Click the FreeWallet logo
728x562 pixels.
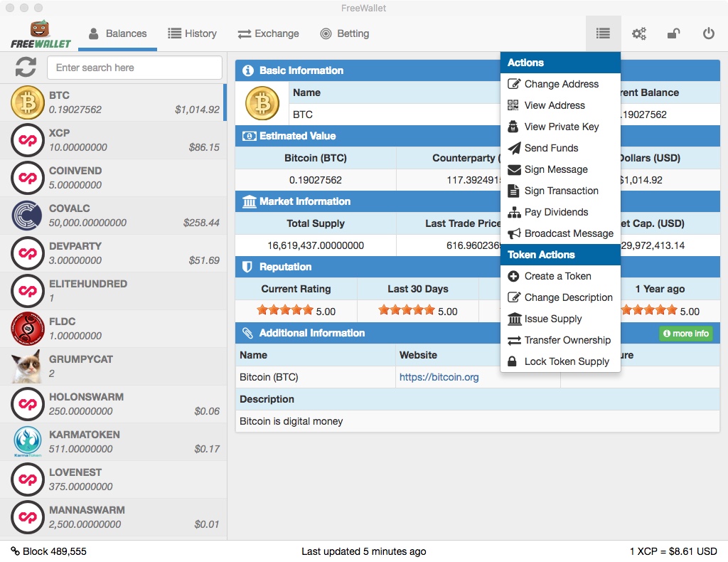click(41, 34)
